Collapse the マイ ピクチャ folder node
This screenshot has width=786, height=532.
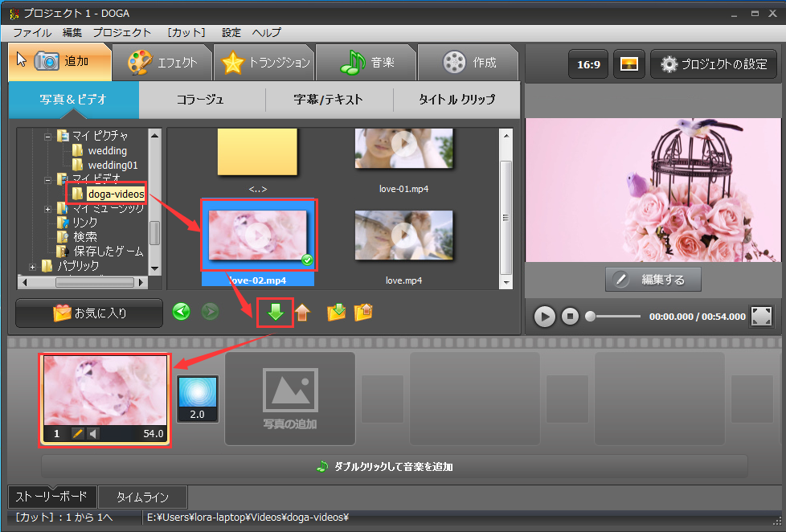tap(48, 136)
